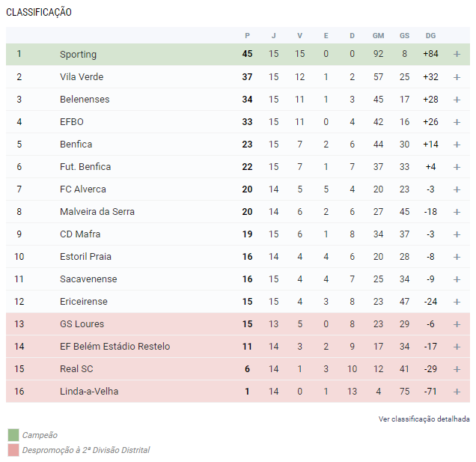476x462 pixels.
Task: Click the plus icon for Belenenses
Action: (x=457, y=100)
